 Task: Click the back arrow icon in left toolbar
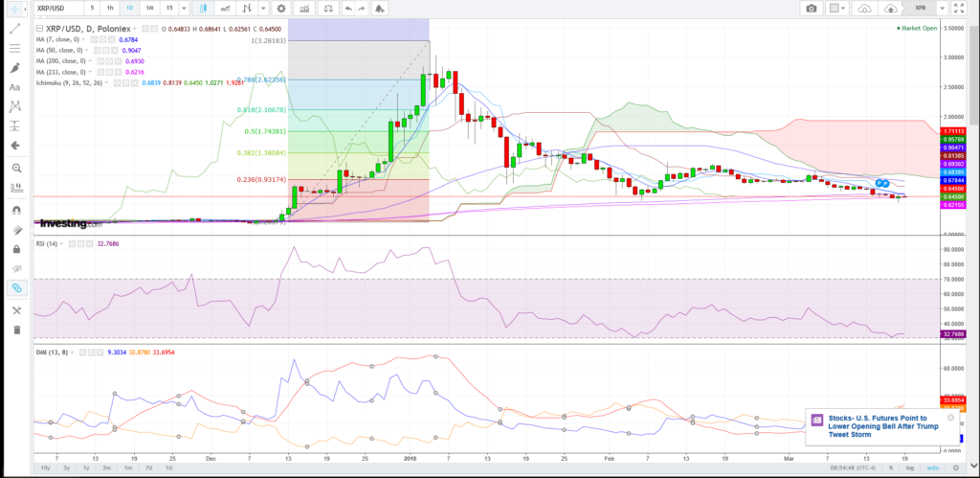click(16, 146)
